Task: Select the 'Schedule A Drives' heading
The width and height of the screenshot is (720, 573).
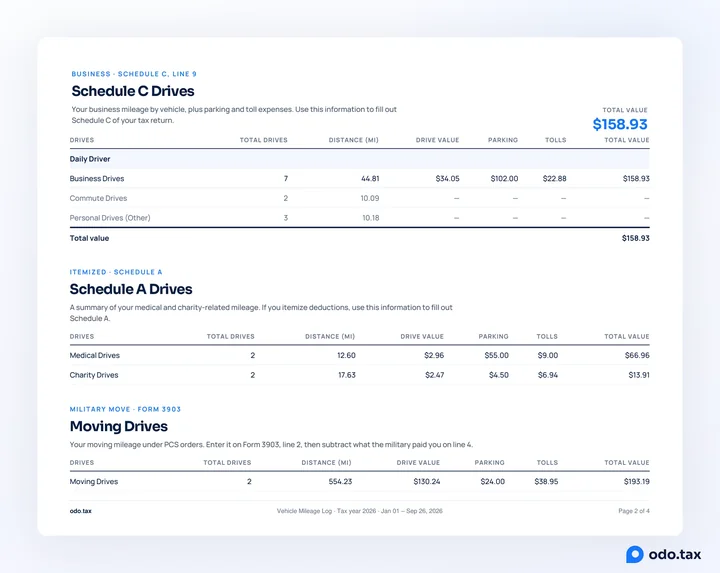Action: (x=131, y=289)
